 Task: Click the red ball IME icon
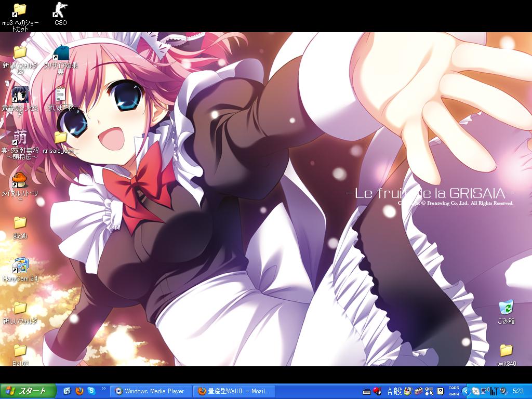(x=377, y=391)
